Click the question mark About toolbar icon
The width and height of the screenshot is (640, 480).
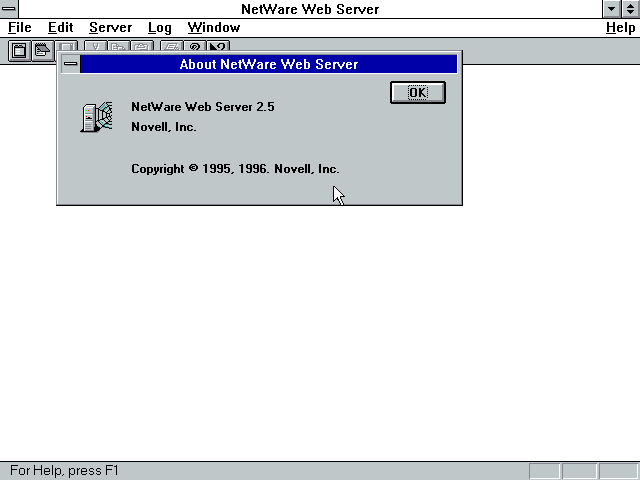[x=195, y=46]
